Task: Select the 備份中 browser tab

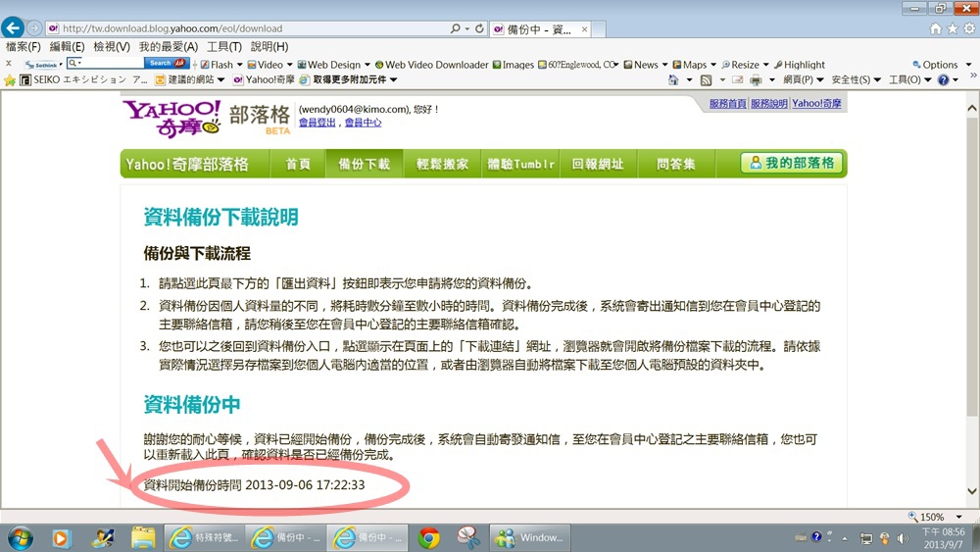Action: [540, 28]
